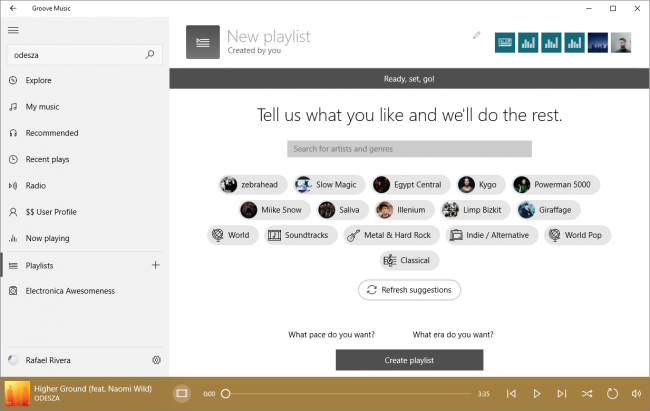Click the search magnifier icon
650x411 pixels.
point(150,54)
